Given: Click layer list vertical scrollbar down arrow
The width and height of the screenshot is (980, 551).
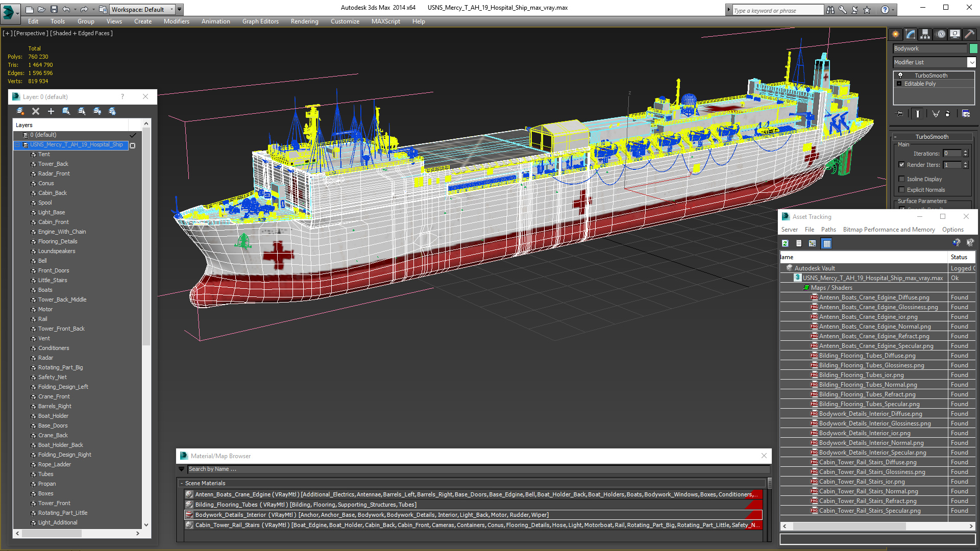Looking at the screenshot, I should point(146,524).
